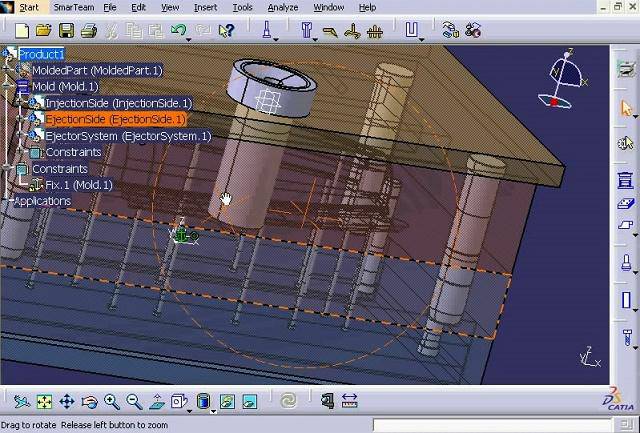Select the Fit All In view icon
Image resolution: width=640 pixels, height=433 pixels.
44,402
